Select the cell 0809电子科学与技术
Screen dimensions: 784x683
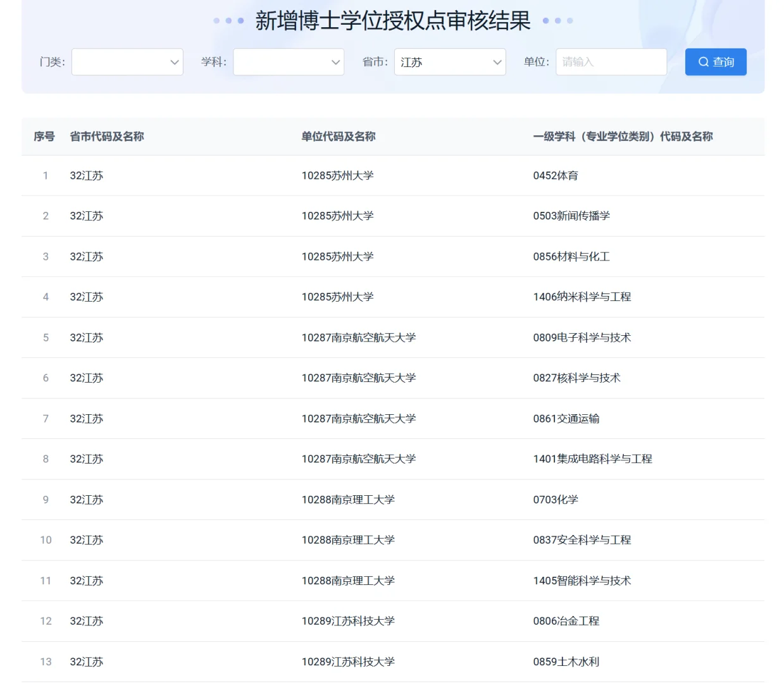[x=582, y=338]
